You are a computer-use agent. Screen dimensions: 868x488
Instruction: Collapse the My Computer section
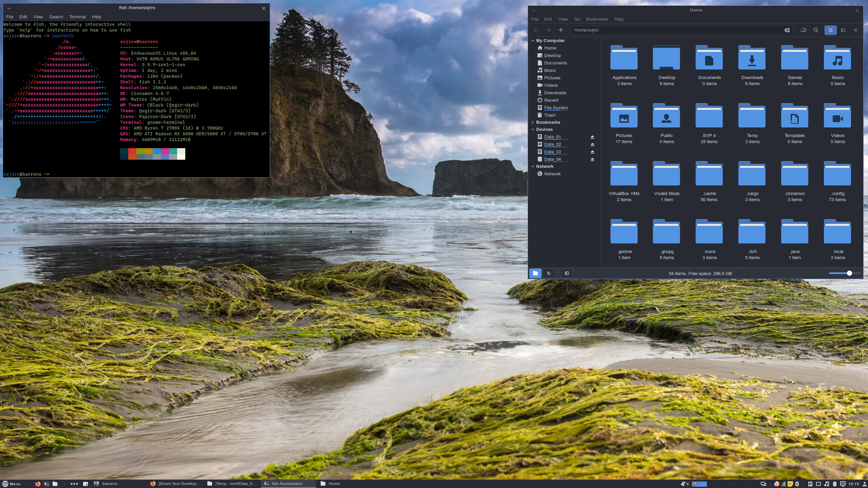tap(533, 41)
